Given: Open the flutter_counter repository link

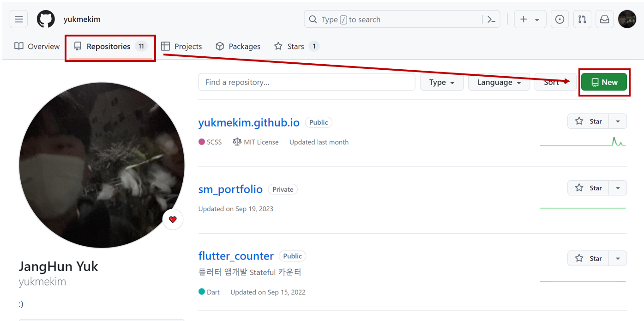Looking at the screenshot, I should point(236,256).
